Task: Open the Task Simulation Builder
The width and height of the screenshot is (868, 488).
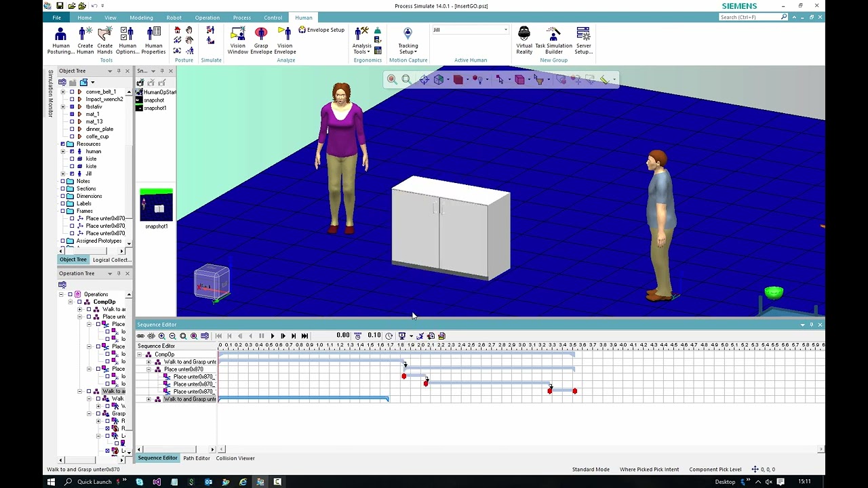Action: (x=553, y=41)
